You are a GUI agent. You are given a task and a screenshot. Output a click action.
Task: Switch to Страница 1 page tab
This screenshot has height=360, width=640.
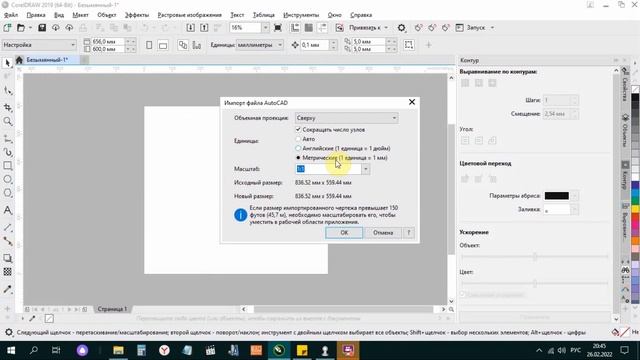[x=112, y=309]
